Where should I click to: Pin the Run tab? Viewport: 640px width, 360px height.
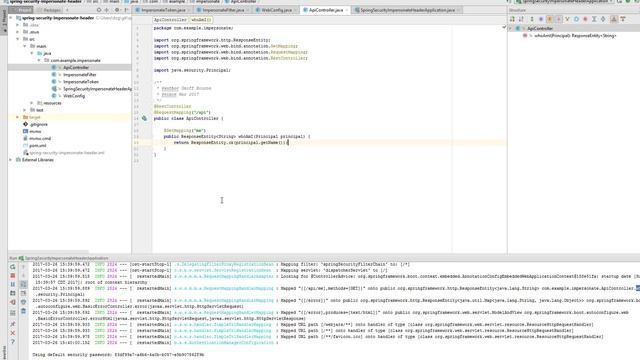coord(13,324)
